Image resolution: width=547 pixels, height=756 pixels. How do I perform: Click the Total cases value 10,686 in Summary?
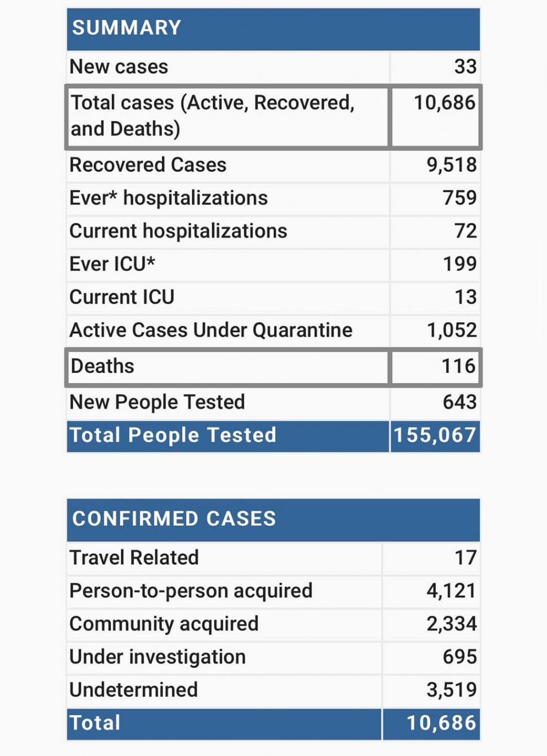pos(444,103)
